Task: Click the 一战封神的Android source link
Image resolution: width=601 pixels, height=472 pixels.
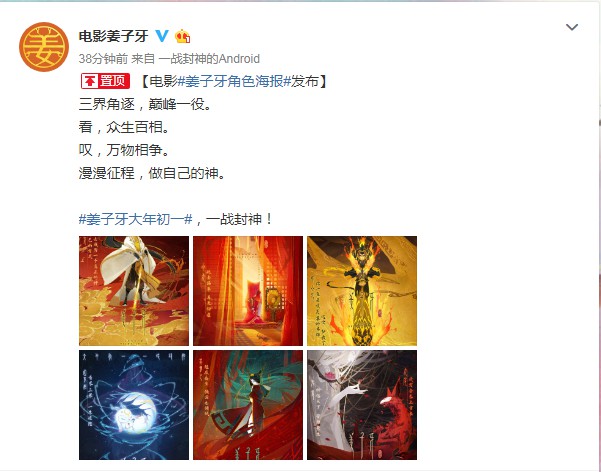Action: click(209, 59)
